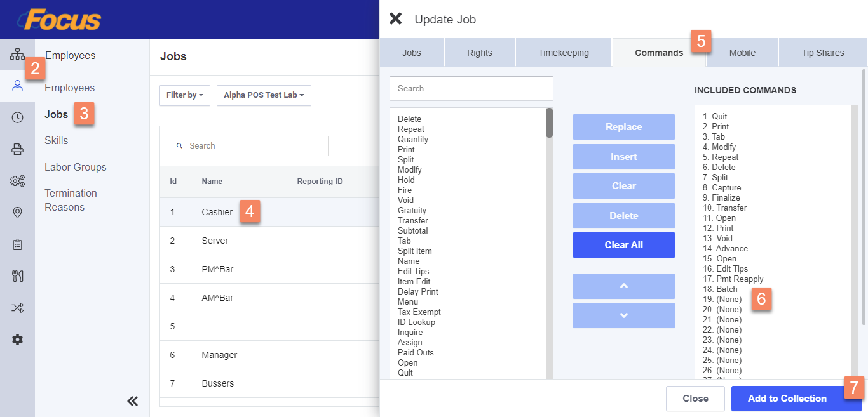Viewport: 868px width, 417px height.
Task: Open the printer sidebar icon
Action: tap(17, 149)
